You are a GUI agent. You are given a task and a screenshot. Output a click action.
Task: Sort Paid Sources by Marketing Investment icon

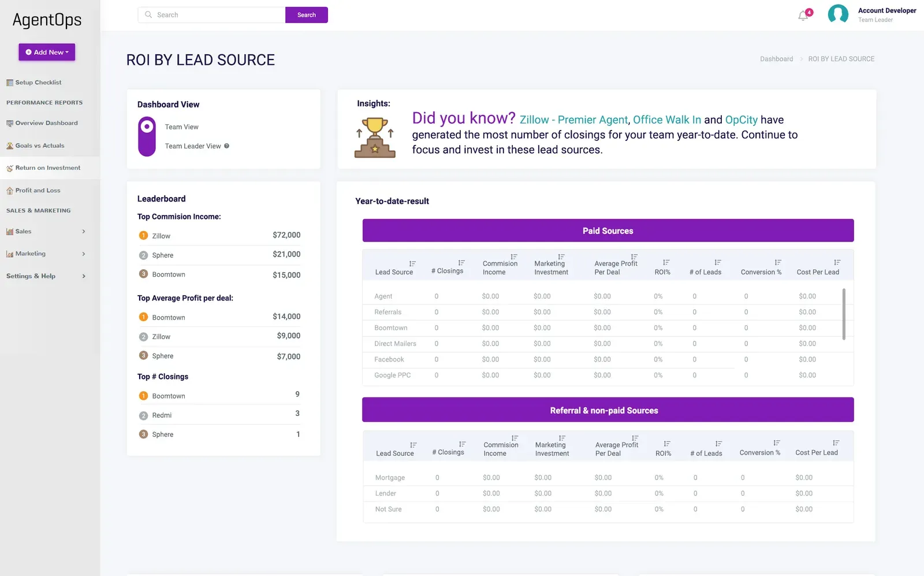[561, 257]
